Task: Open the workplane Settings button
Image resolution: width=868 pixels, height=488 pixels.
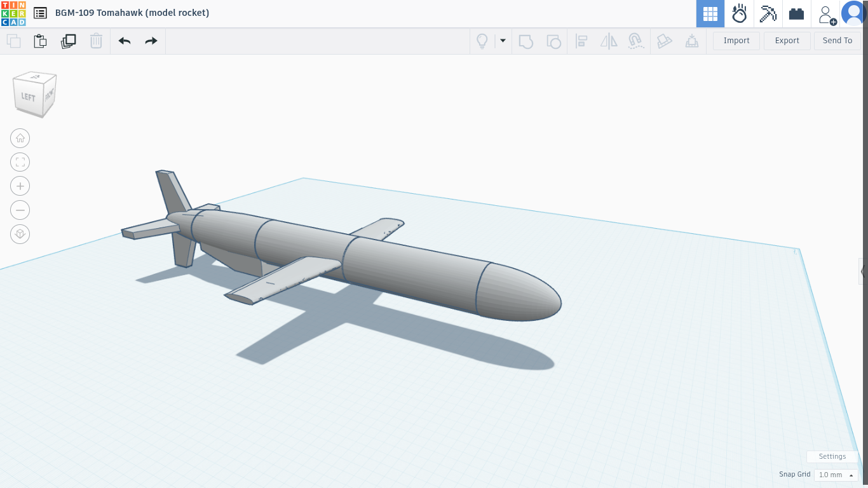Action: pyautogui.click(x=832, y=456)
